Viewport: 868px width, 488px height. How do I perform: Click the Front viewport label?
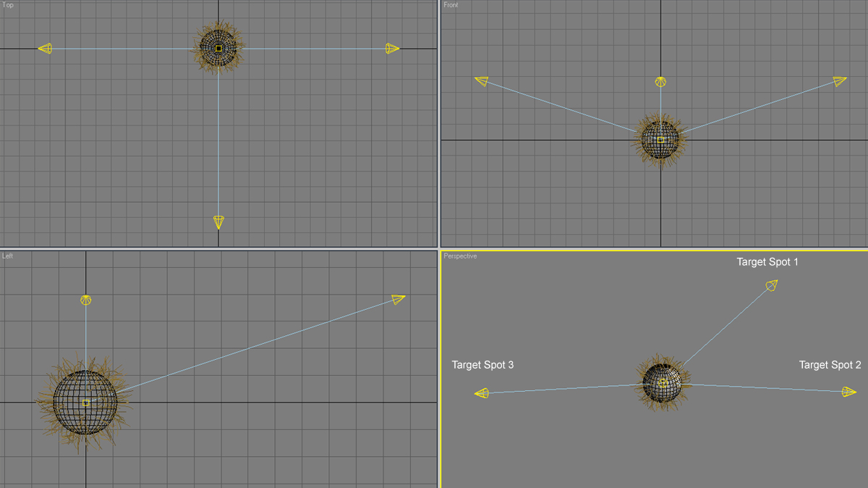coord(451,6)
